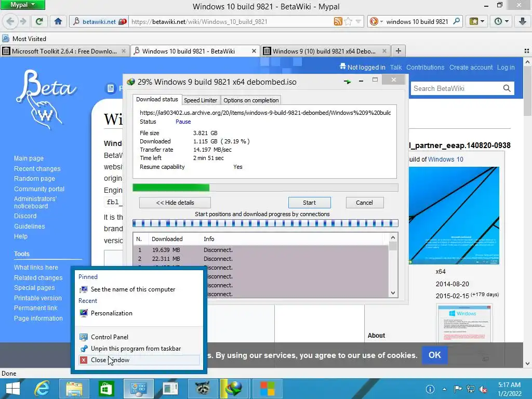Viewport: 532px width, 399px height.
Task: Switch to the Speed Limiter tab
Action: coord(201,100)
